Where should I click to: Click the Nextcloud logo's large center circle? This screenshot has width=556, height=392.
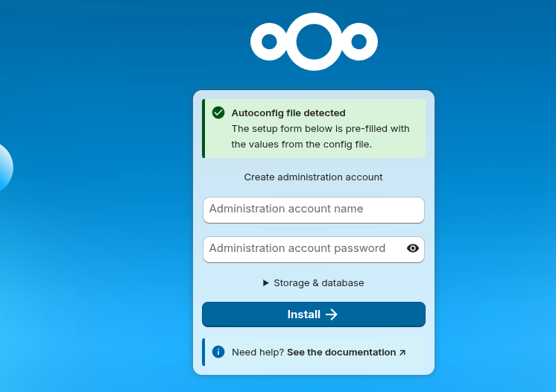pyautogui.click(x=314, y=42)
